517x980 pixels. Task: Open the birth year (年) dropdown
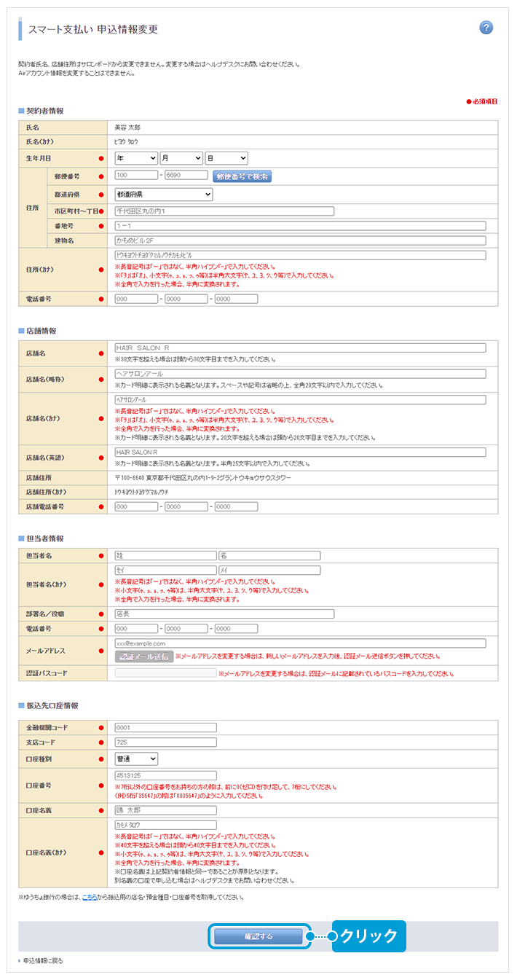pos(136,158)
